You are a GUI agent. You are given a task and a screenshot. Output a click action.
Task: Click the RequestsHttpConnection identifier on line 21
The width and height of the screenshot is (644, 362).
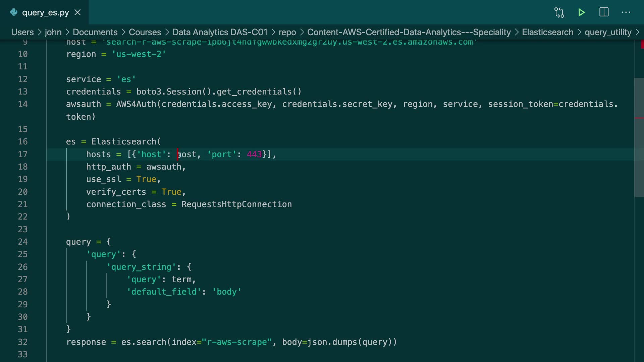[236, 204]
